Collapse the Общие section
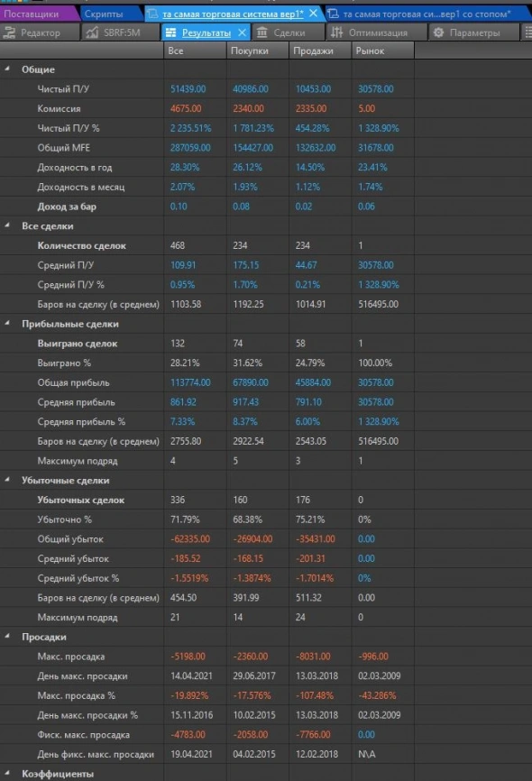Image resolution: width=532 pixels, height=781 pixels. (8, 69)
